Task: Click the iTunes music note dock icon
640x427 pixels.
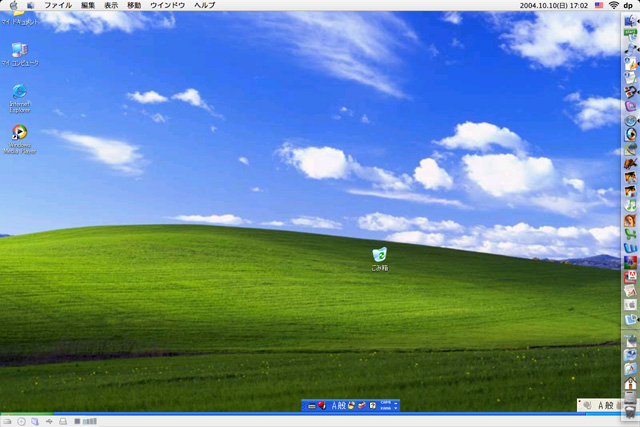Action: [x=630, y=204]
